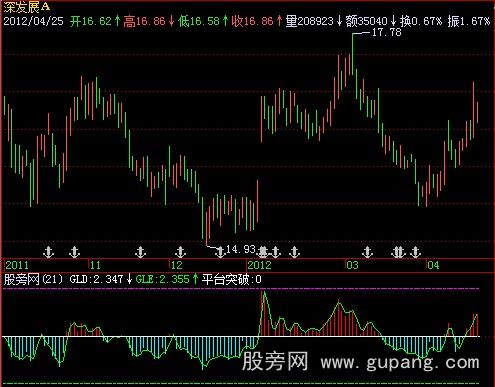Screen dimensions: 495x387
Task: Select the 2011 timeline label
Action: point(17,265)
